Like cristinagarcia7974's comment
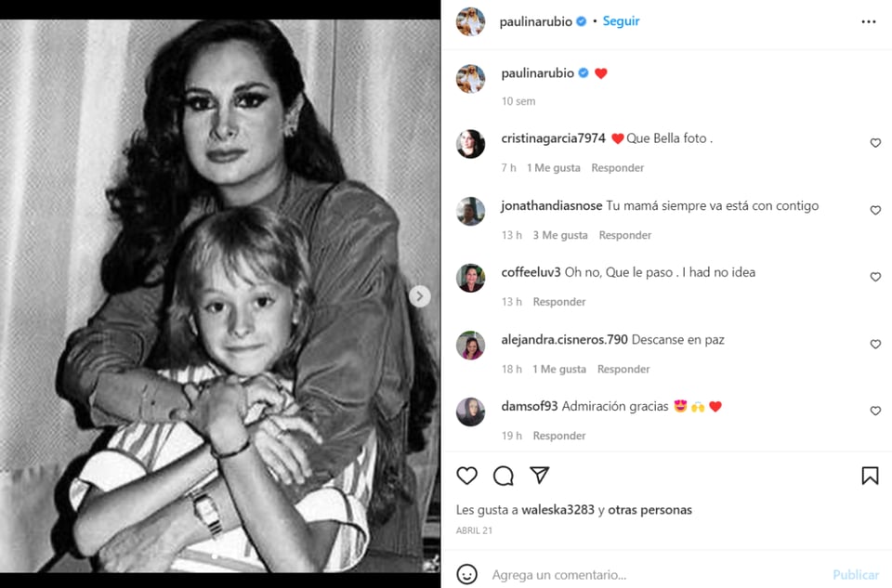Image resolution: width=892 pixels, height=588 pixels. point(875,143)
